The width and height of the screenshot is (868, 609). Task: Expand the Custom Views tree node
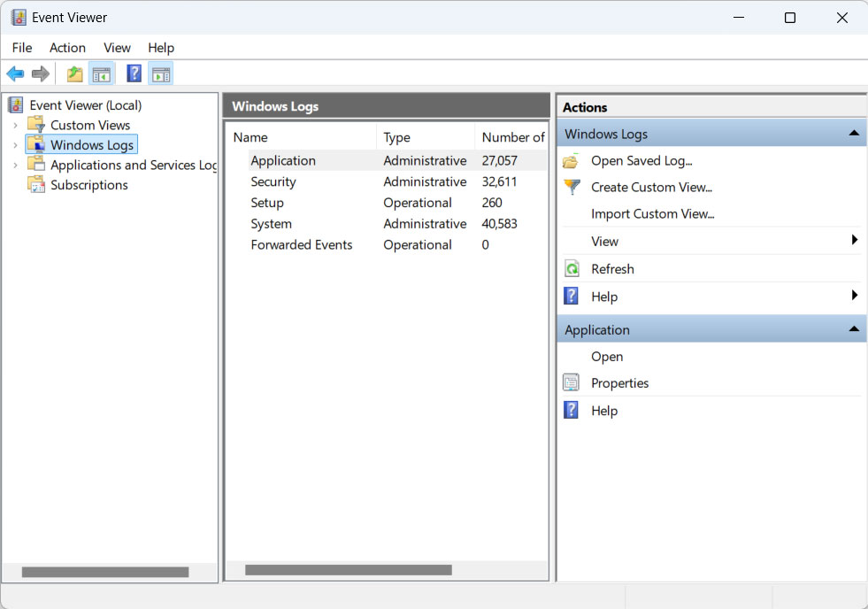(x=17, y=125)
